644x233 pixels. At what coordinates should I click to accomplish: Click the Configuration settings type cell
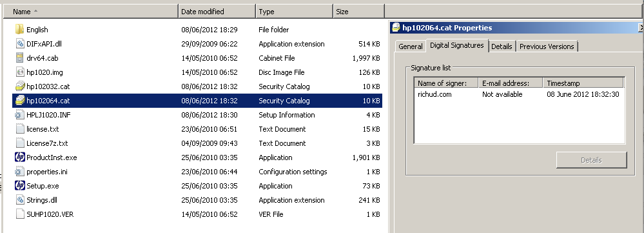point(293,172)
